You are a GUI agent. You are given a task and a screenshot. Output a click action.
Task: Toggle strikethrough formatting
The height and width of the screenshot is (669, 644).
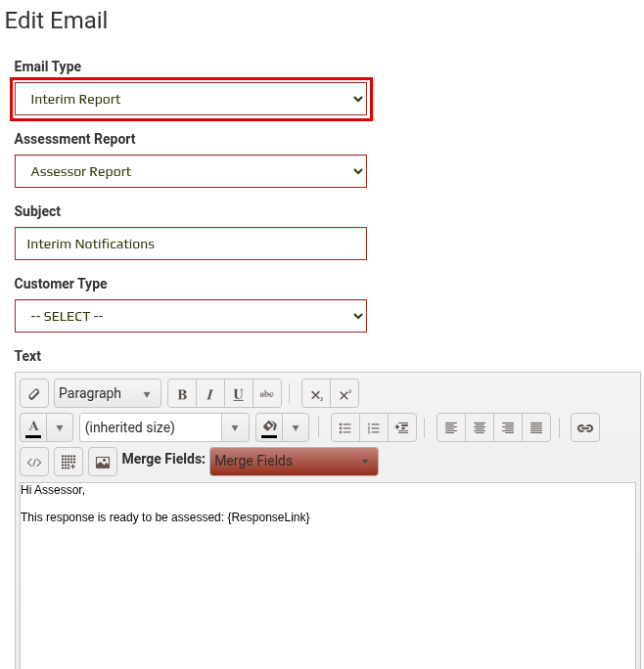click(x=267, y=393)
